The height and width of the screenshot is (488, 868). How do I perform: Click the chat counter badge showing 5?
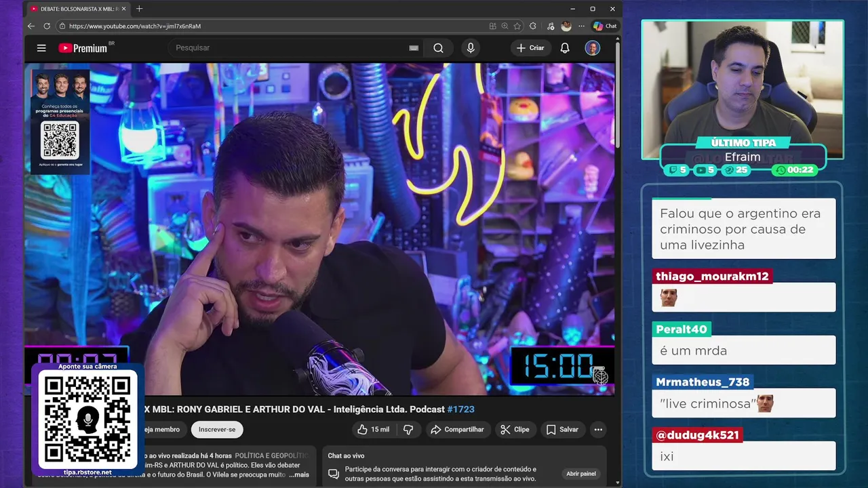point(677,170)
